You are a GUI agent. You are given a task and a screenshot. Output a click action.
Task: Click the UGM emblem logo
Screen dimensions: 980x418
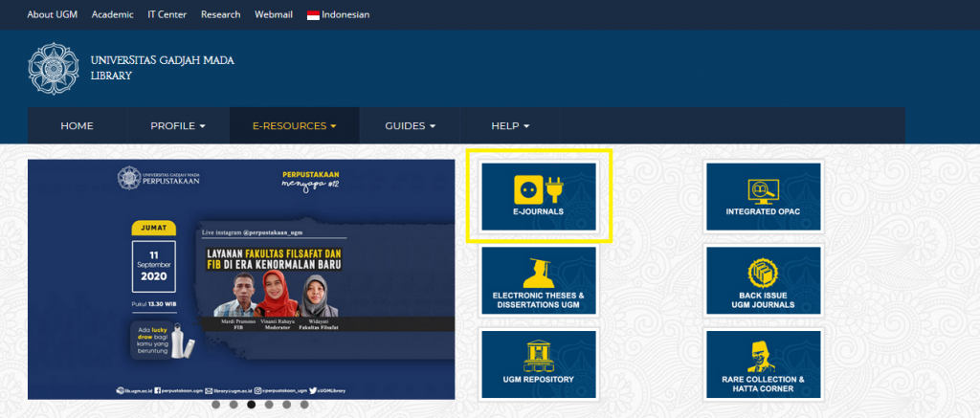coord(54,69)
